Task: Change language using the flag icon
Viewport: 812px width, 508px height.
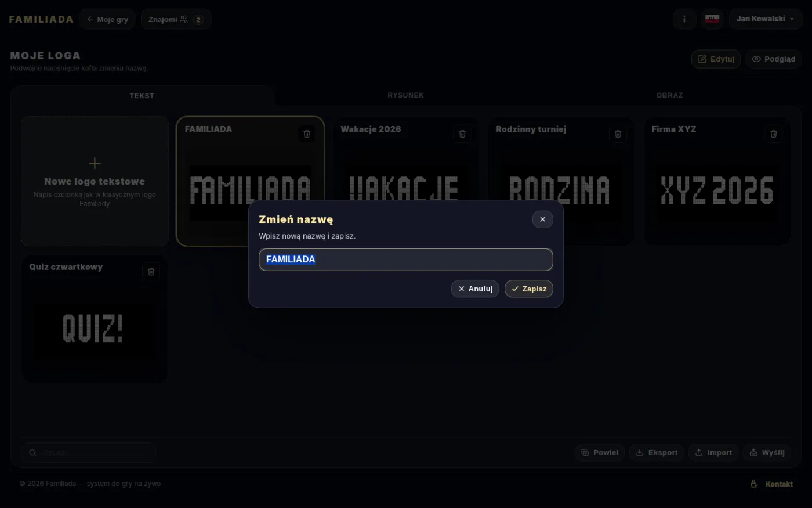Action: [712, 19]
